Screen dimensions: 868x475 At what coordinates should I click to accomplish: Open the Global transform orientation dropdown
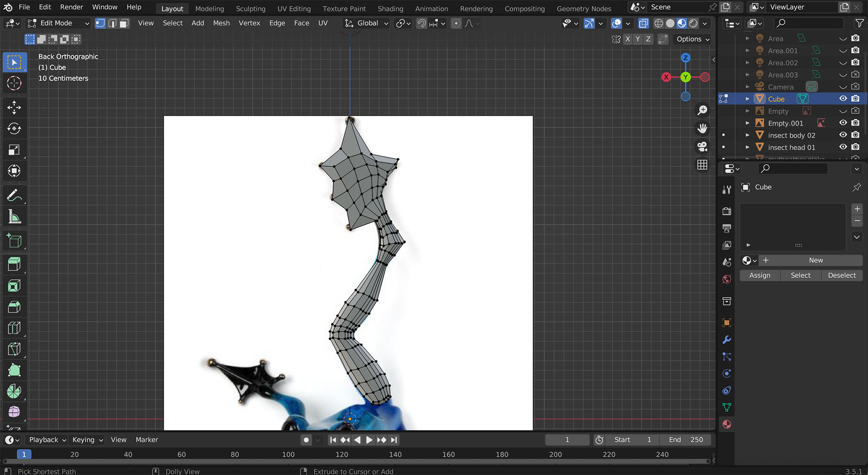click(x=367, y=24)
